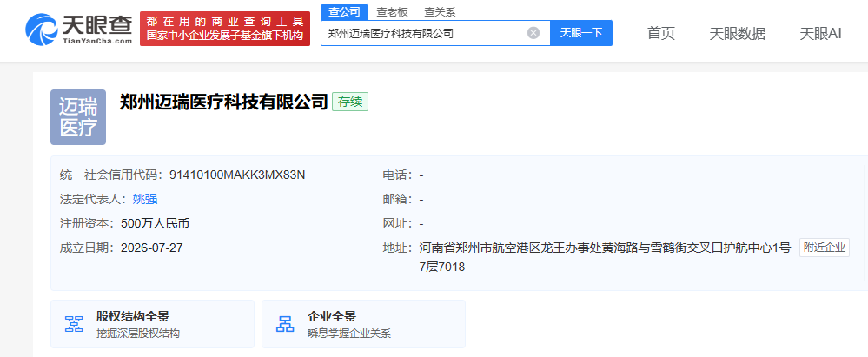Viewport: 868px width, 357px height.
Task: Click the 挖掘深层股权结构 subtitle
Action: point(138,334)
